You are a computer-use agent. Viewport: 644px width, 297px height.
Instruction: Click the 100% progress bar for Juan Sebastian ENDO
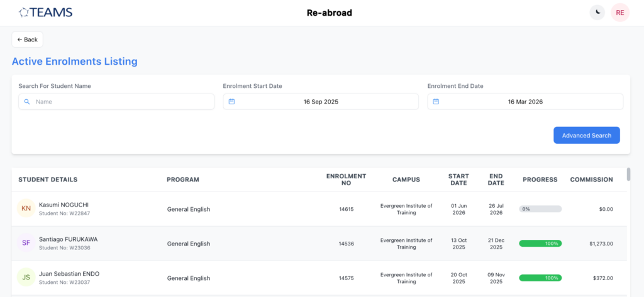pyautogui.click(x=540, y=278)
